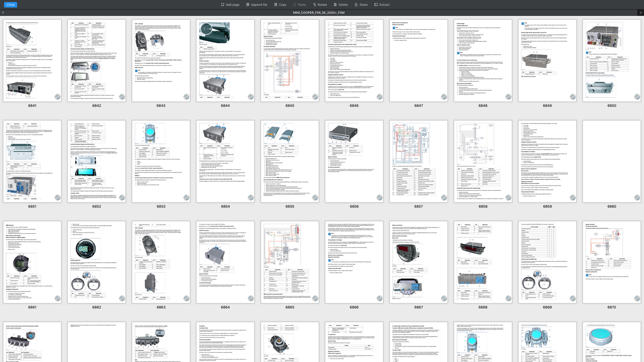
Task: Select page 6849 thumbnail
Action: 547,60
